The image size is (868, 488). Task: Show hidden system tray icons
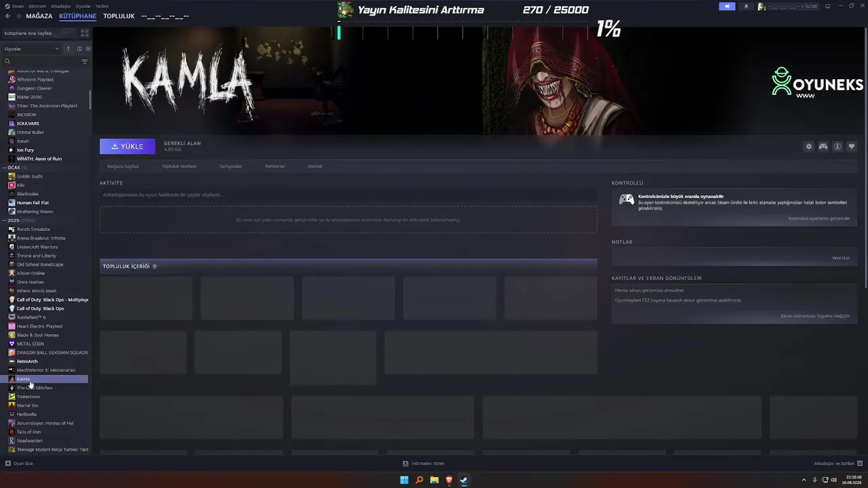pos(804,480)
